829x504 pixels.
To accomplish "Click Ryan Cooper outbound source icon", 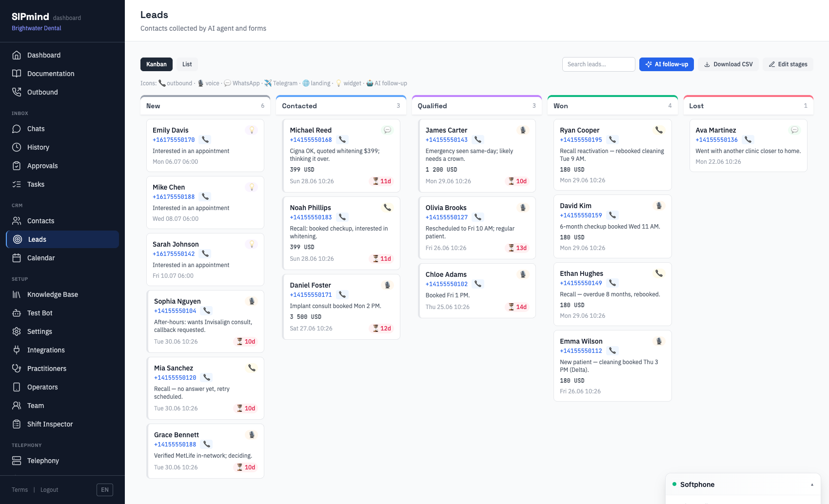I will (x=659, y=130).
